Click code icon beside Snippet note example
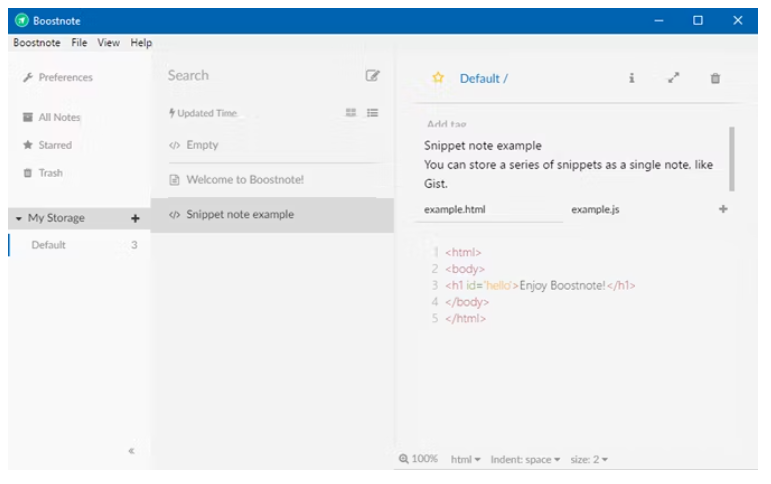The image size is (771, 484). (x=174, y=214)
